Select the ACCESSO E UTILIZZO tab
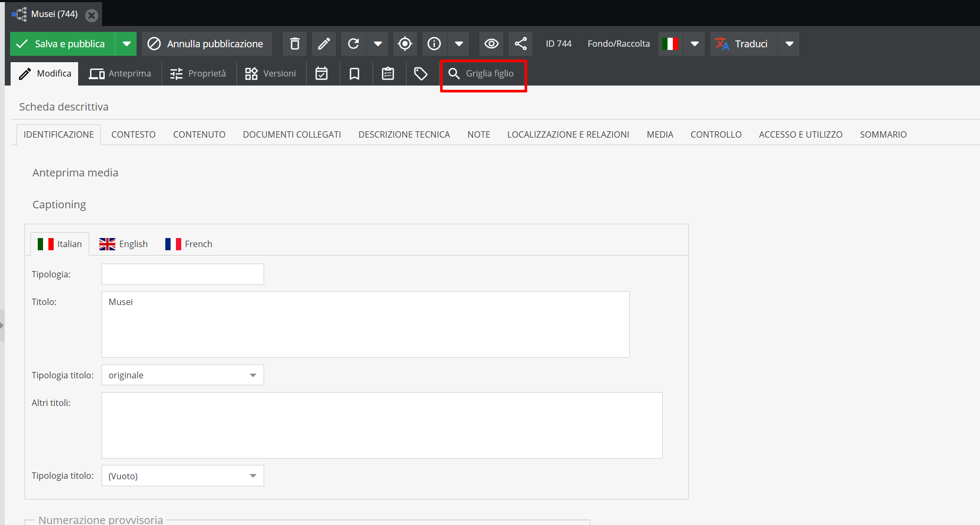Screen dimensions: 980x525 coord(800,134)
